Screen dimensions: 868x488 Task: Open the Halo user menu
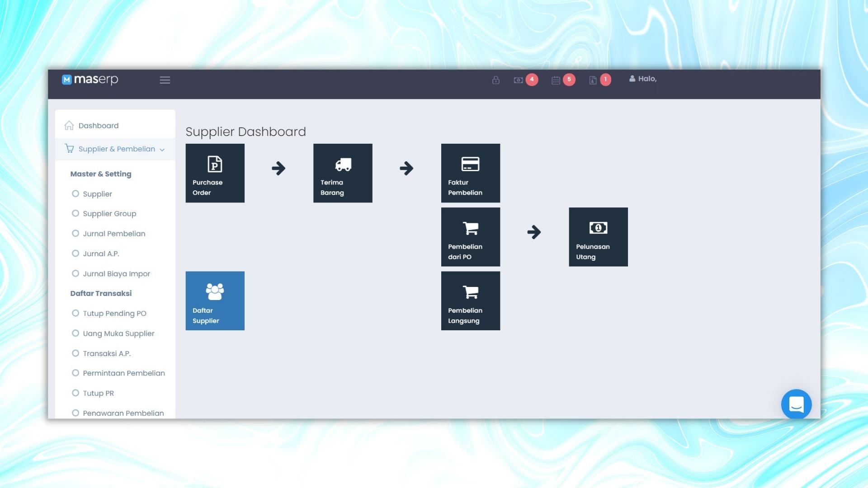[643, 79]
